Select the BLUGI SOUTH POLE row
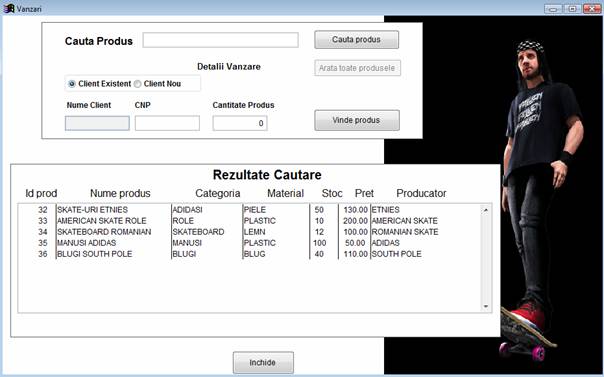The height and width of the screenshot is (377, 604). 249,254
